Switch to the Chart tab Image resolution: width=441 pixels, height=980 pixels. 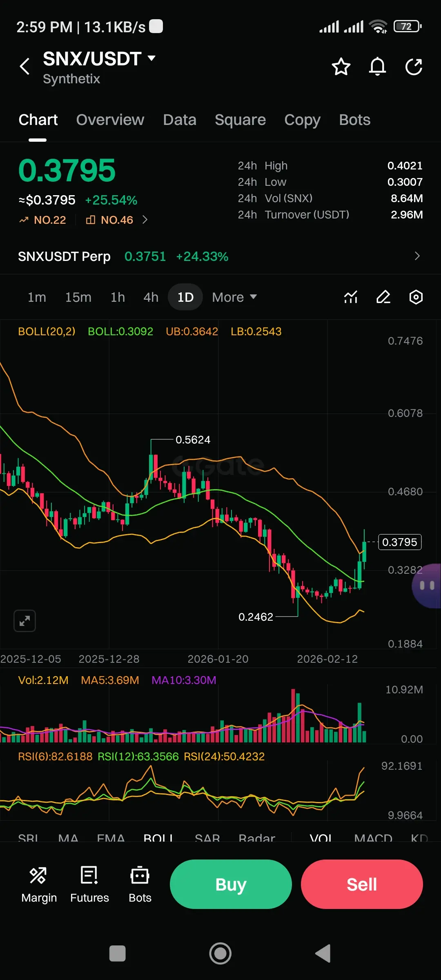(x=38, y=120)
